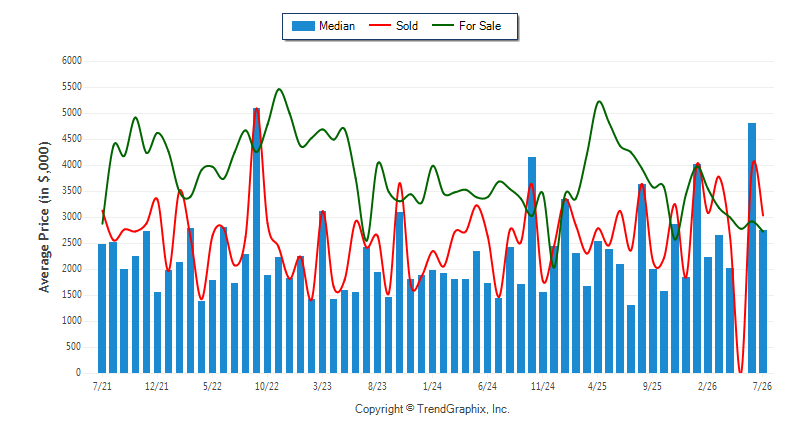Viewport: 800px width, 434px height.
Task: Click the 3/23 x-axis label
Action: (x=322, y=386)
